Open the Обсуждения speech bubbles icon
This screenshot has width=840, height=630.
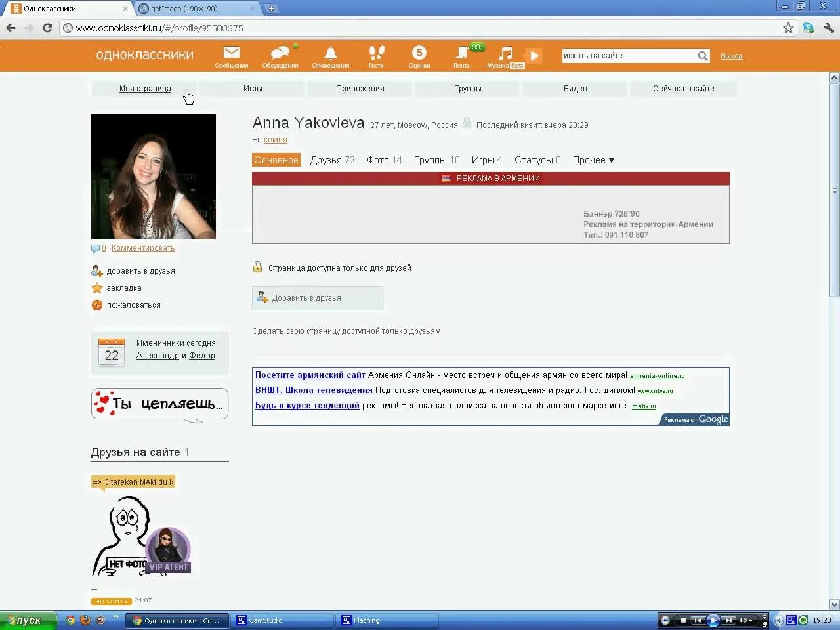click(280, 52)
